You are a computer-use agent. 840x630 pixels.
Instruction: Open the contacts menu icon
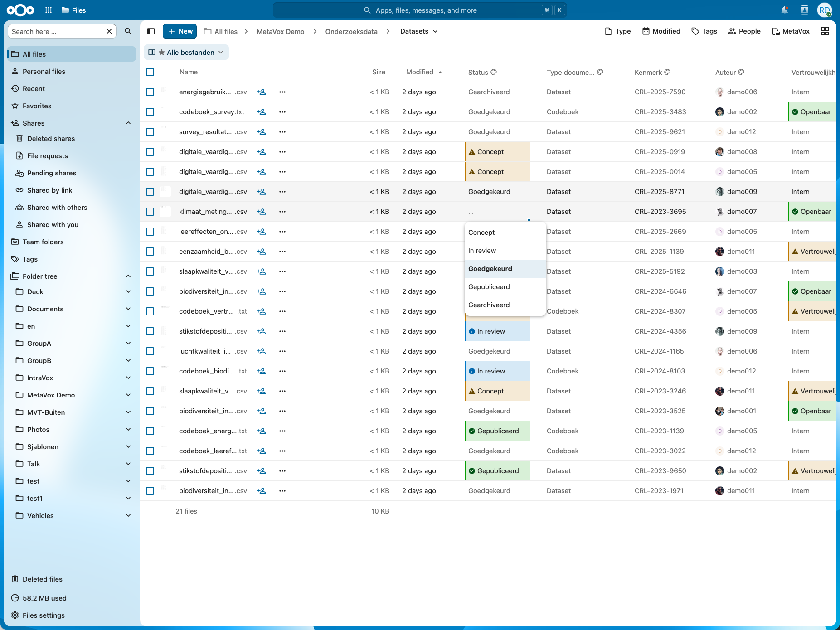tap(805, 10)
